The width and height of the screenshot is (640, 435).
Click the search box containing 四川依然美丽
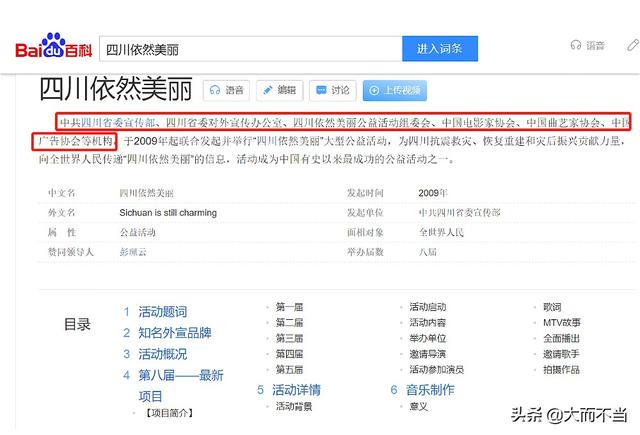[251, 49]
